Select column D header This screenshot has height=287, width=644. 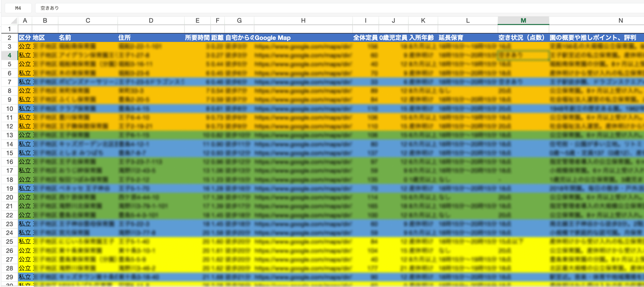[x=151, y=21]
